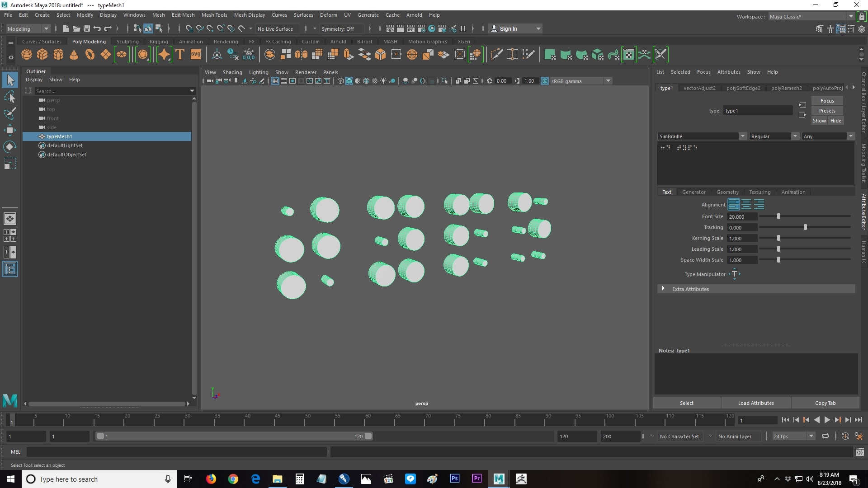The image size is (868, 488).
Task: Switch to the Geometry tab
Action: (727, 192)
